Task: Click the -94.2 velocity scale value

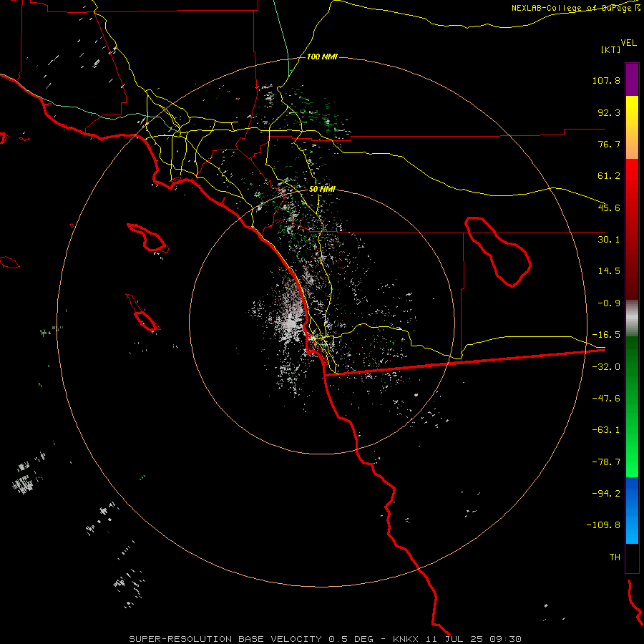Action: 606,493
